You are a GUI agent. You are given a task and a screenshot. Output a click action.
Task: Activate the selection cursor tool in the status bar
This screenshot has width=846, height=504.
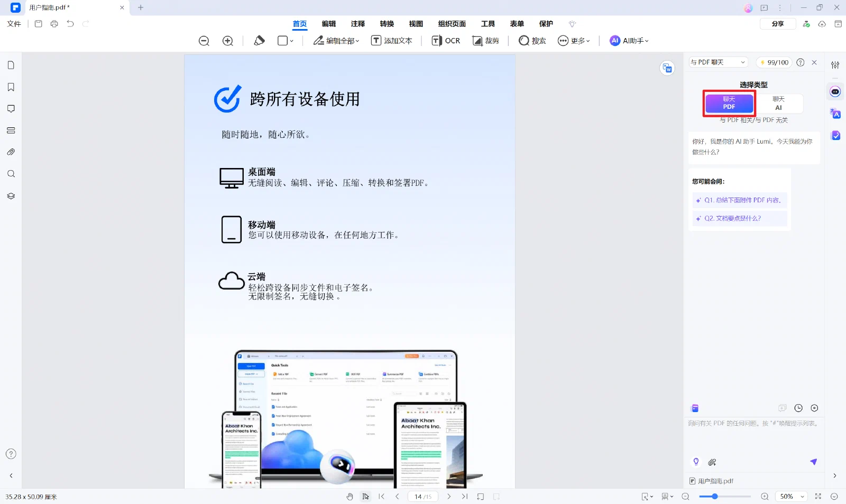click(365, 497)
